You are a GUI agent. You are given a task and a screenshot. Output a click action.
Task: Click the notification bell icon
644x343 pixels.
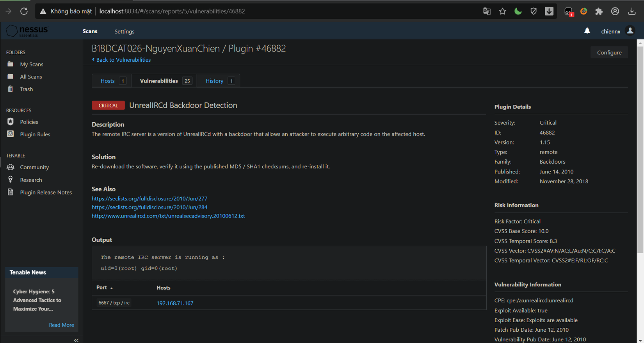(587, 31)
